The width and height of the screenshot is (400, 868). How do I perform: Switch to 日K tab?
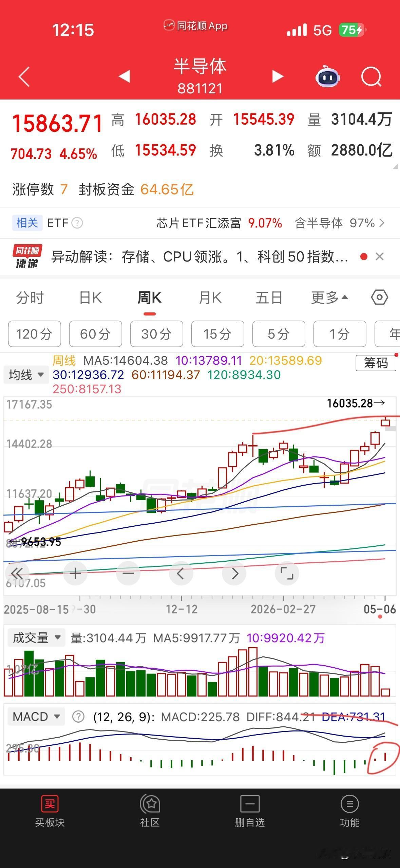click(x=90, y=298)
